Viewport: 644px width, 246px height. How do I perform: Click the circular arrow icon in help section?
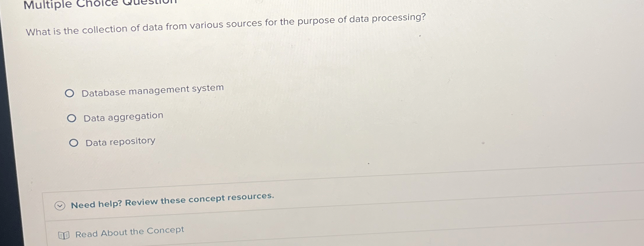coord(60,206)
